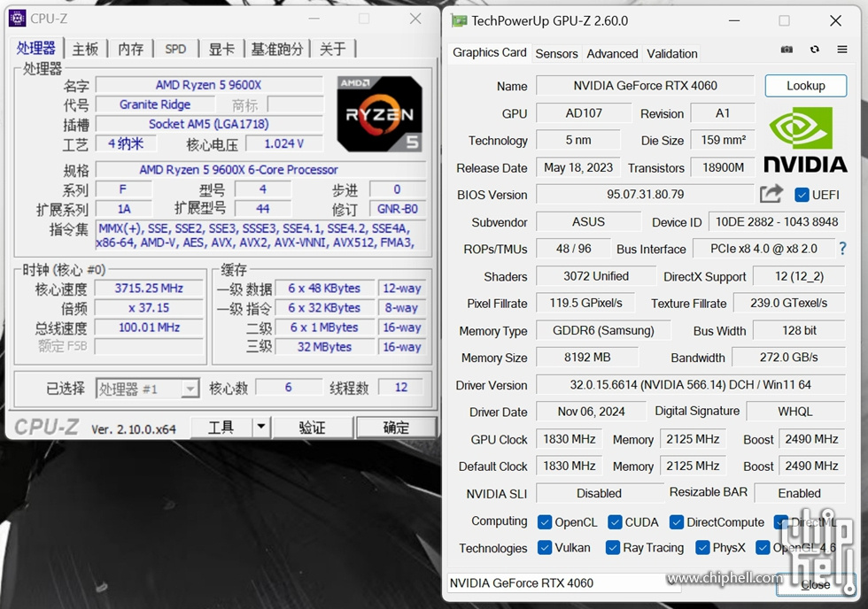This screenshot has width=868, height=609.
Task: Click the Ryzen 5 logo in CPU-Z
Action: (380, 114)
